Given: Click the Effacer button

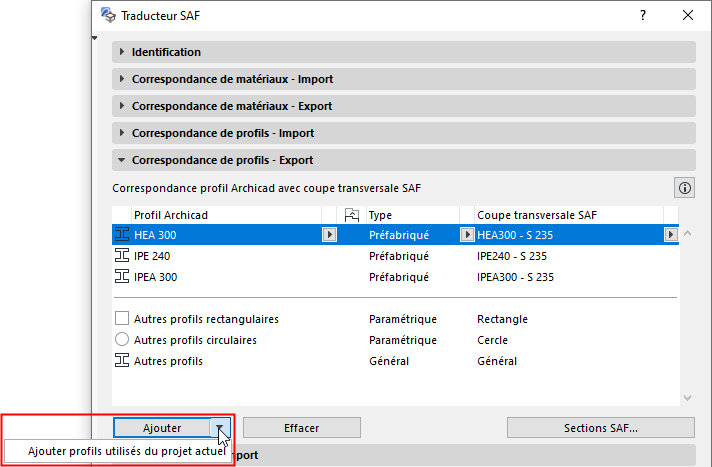Looking at the screenshot, I should (x=302, y=427).
